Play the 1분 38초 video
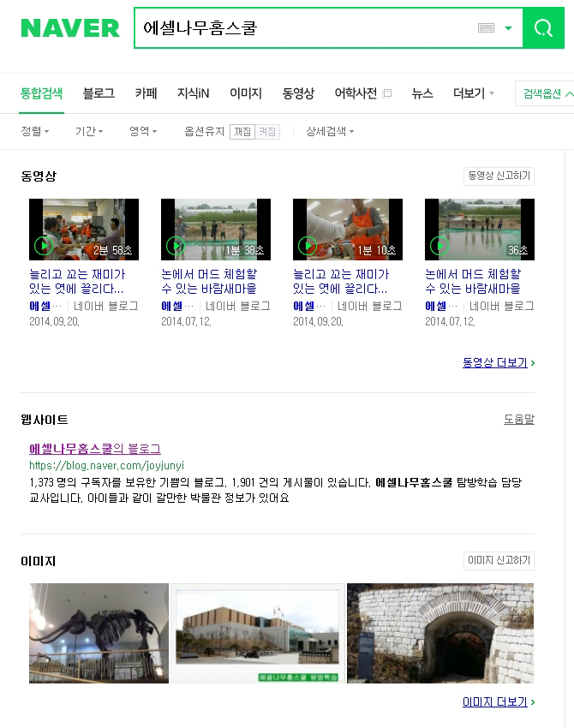Viewport: 574px width, 728px height. click(216, 230)
